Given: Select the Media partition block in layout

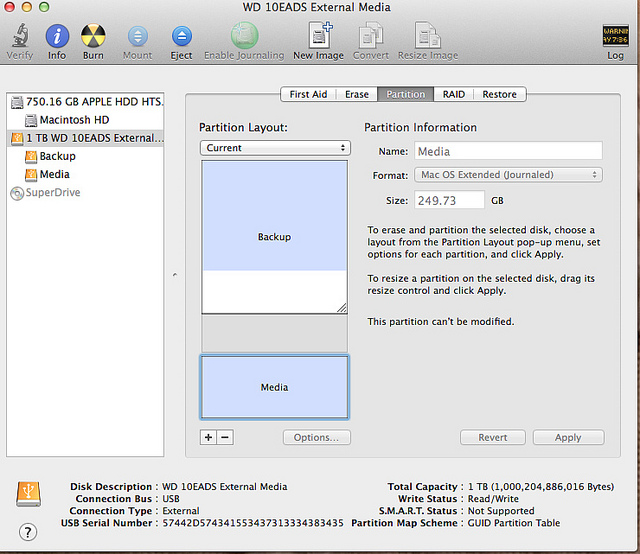Looking at the screenshot, I should [x=274, y=387].
